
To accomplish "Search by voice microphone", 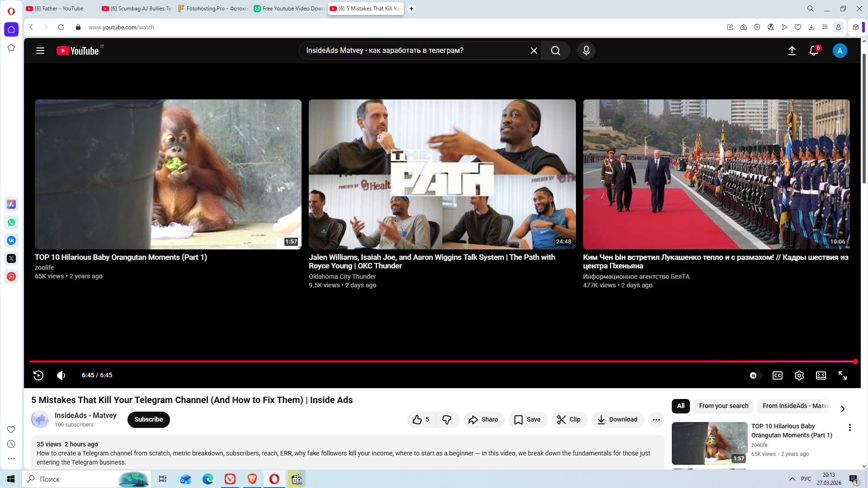I will (x=586, y=51).
